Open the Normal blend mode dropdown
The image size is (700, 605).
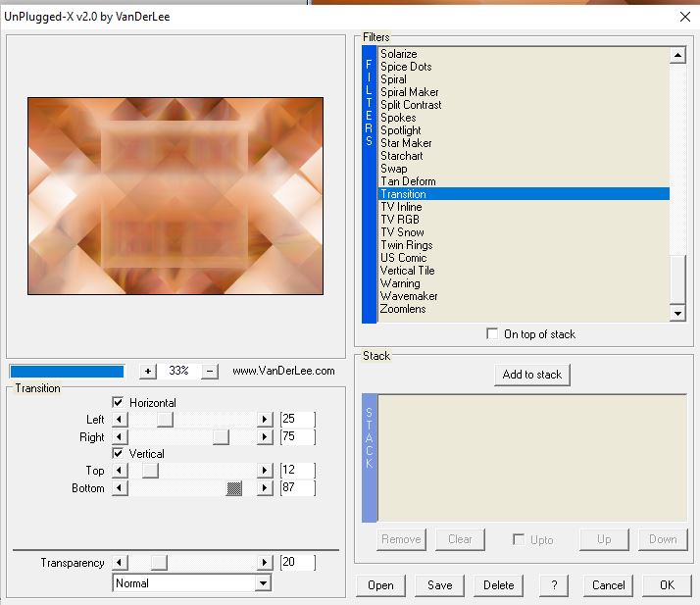click(264, 583)
